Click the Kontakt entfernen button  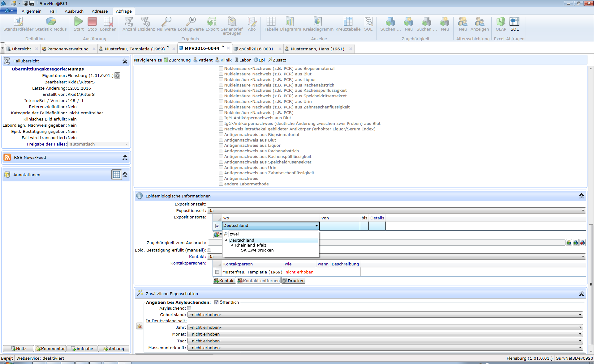(x=259, y=281)
